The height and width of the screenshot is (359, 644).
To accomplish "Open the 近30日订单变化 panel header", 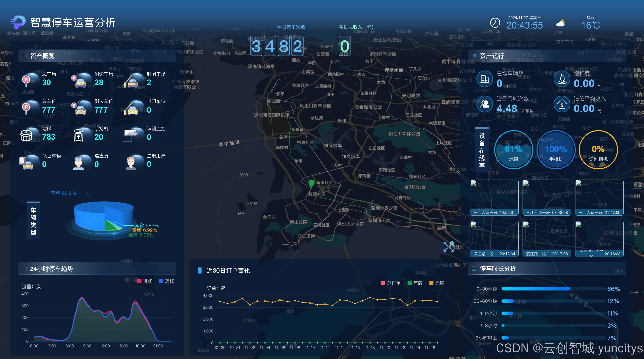I will click(228, 270).
